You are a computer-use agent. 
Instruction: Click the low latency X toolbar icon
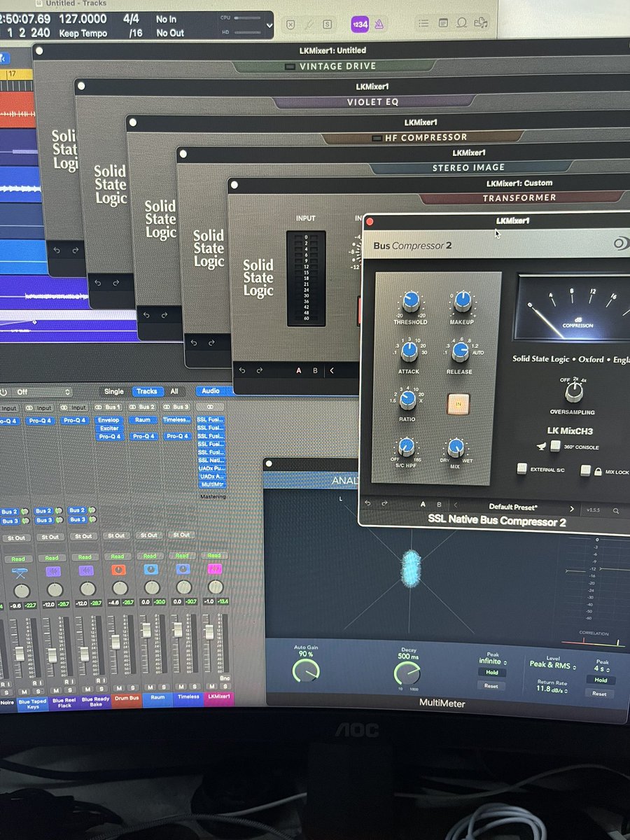click(290, 24)
